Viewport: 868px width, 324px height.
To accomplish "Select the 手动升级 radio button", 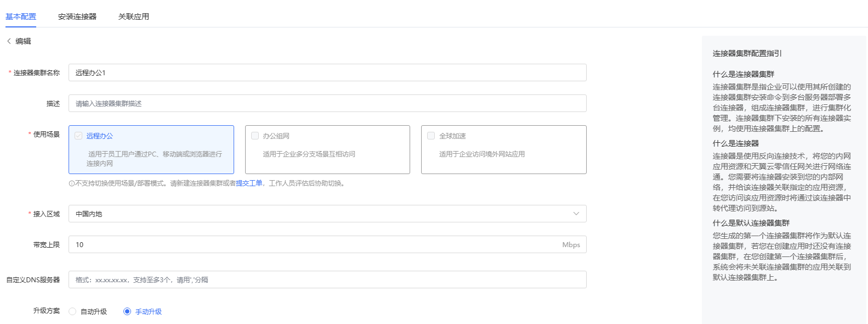I will pyautogui.click(x=127, y=311).
